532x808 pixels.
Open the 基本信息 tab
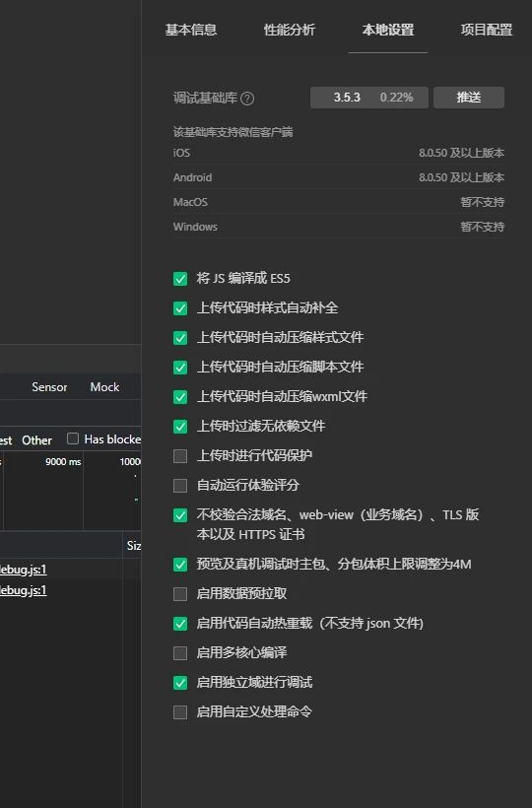(191, 30)
